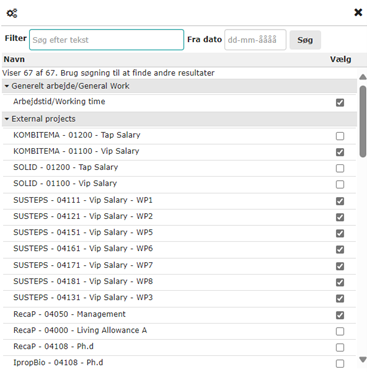Collapse Generelt arbejde/General Work group
Image resolution: width=367 pixels, height=372 pixels.
[7, 86]
